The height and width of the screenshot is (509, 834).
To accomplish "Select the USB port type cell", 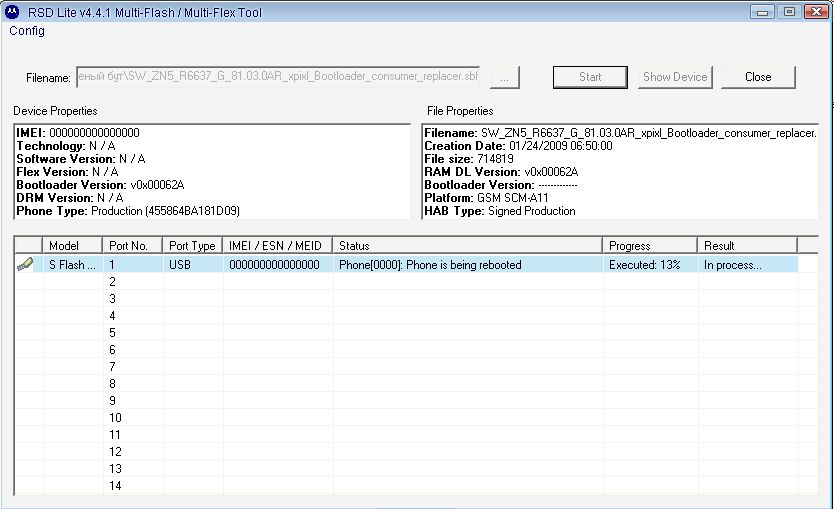I will click(192, 264).
